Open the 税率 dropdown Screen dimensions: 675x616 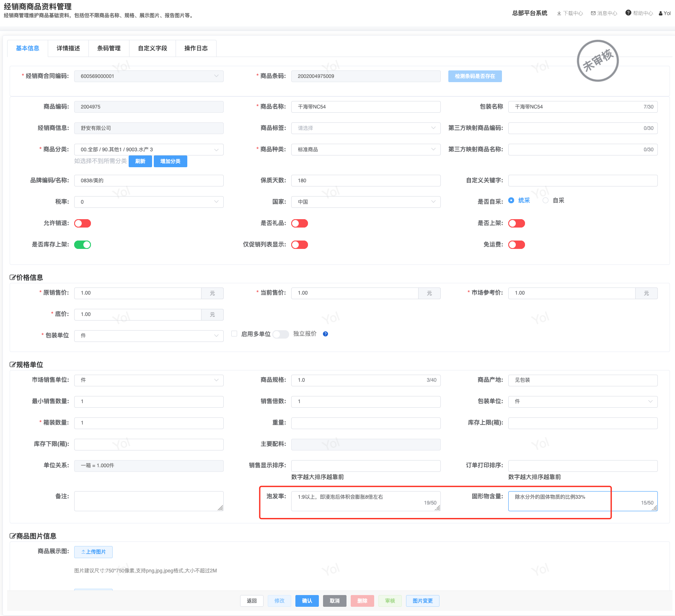tap(149, 202)
